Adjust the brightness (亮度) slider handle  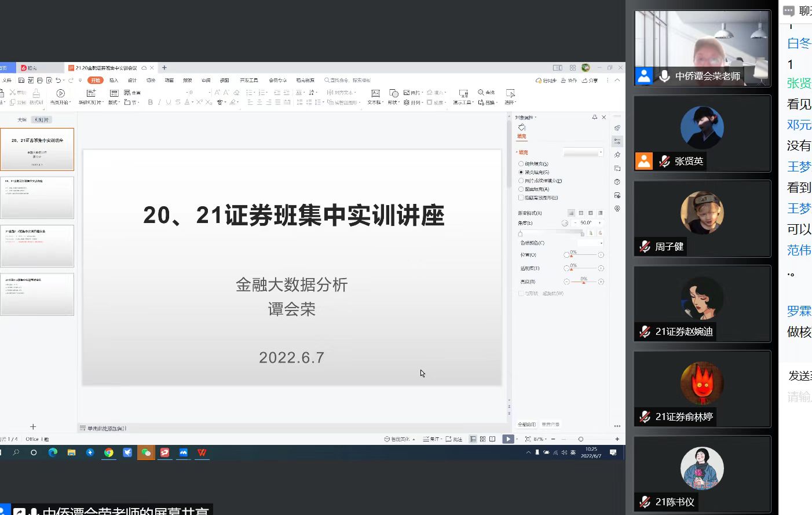(583, 282)
